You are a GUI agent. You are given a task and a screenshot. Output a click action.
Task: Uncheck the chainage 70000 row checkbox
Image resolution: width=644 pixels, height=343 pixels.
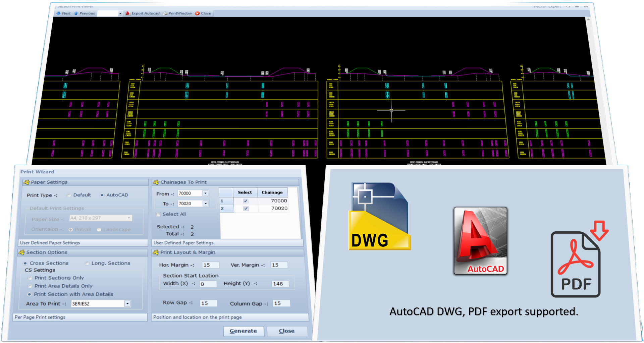(x=246, y=201)
